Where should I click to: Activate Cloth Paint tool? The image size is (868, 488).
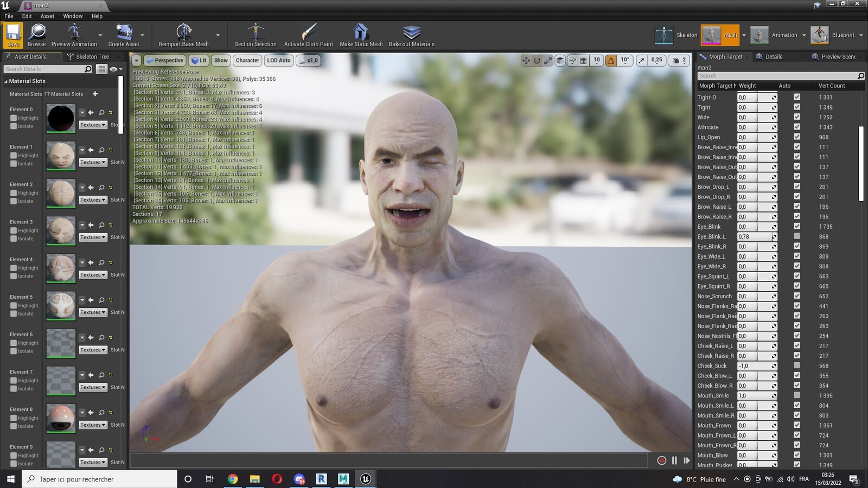(309, 35)
